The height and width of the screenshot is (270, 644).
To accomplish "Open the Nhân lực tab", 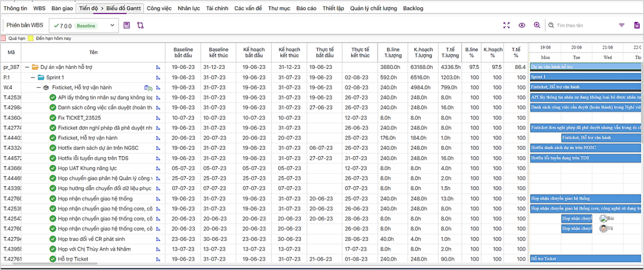I will tap(189, 8).
